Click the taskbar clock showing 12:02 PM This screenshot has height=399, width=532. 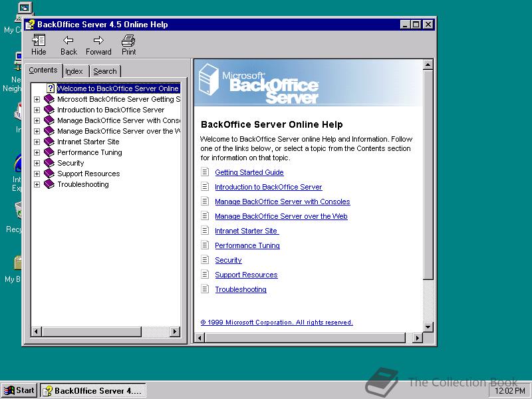(510, 391)
